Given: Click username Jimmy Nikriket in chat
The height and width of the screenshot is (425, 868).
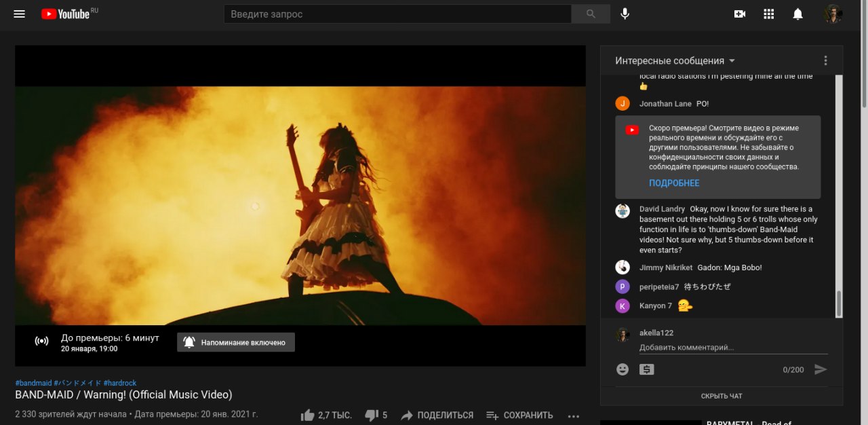Looking at the screenshot, I should pyautogui.click(x=666, y=267).
